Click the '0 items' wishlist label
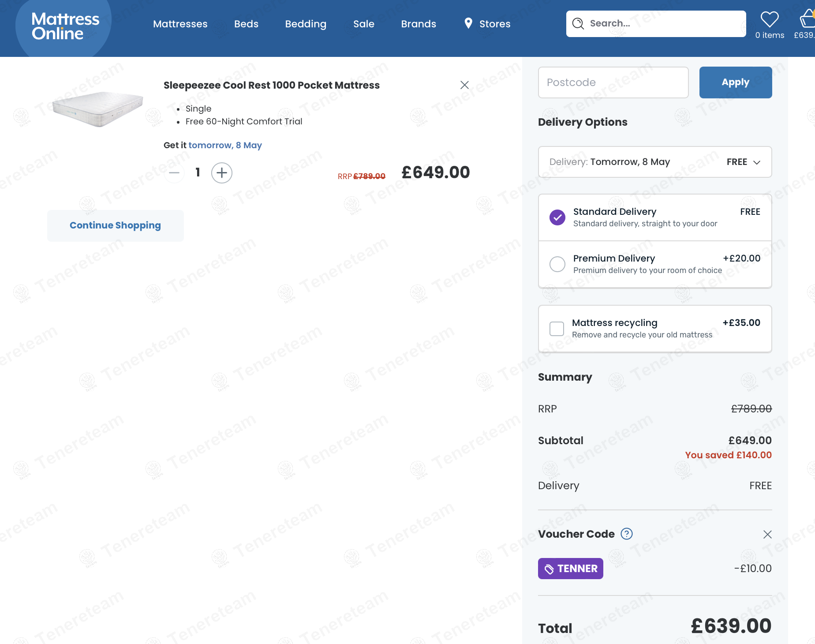This screenshot has height=644, width=815. [x=770, y=35]
